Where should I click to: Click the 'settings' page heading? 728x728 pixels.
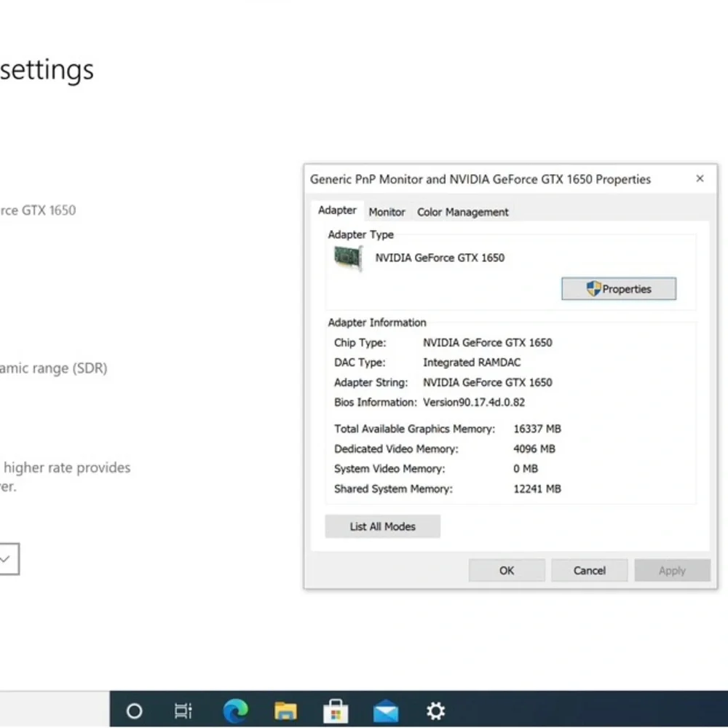click(x=47, y=70)
